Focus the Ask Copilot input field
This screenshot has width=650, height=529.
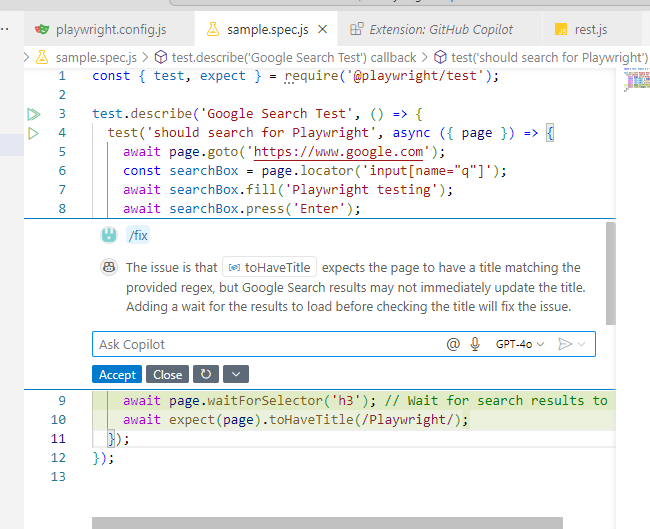(269, 344)
